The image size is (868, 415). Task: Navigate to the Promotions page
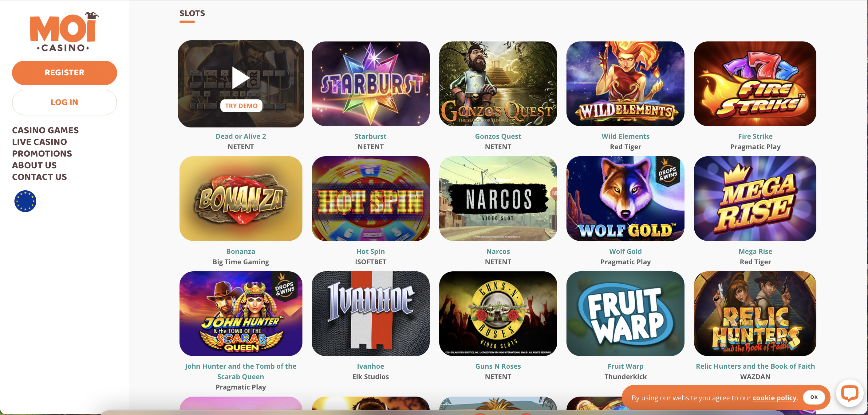[x=42, y=153]
